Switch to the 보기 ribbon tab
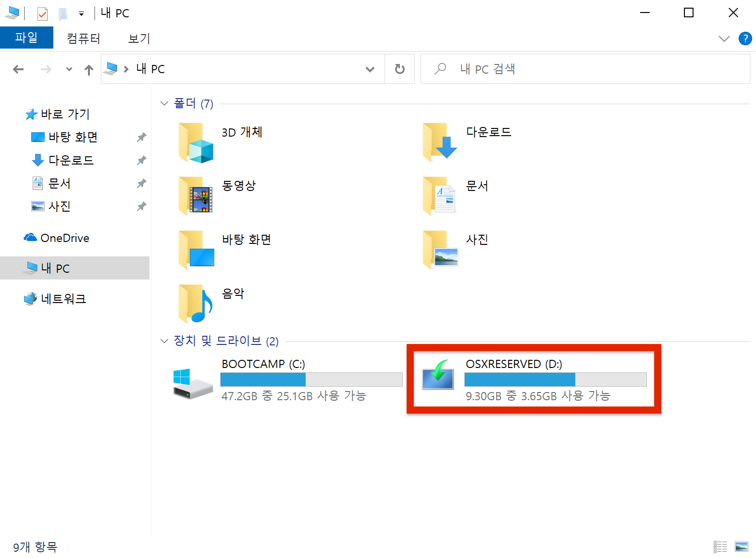The image size is (756, 558). 139,38
